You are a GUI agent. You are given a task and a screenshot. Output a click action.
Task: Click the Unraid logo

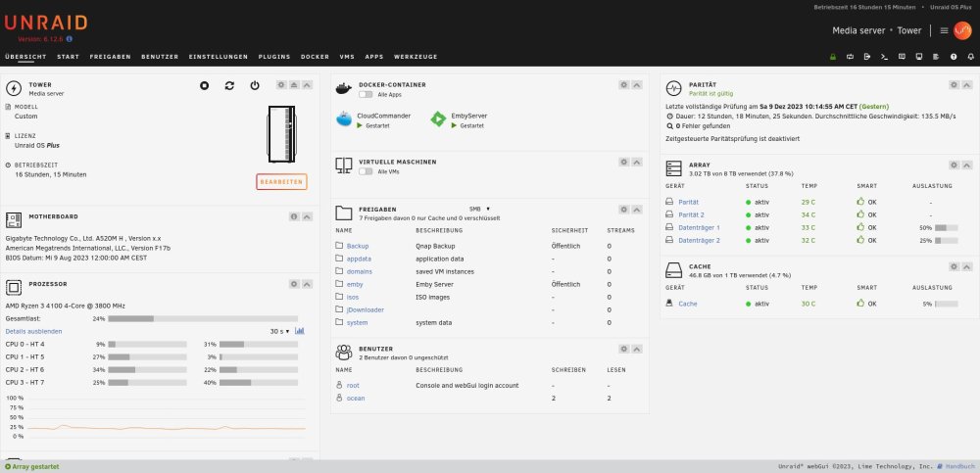point(46,24)
